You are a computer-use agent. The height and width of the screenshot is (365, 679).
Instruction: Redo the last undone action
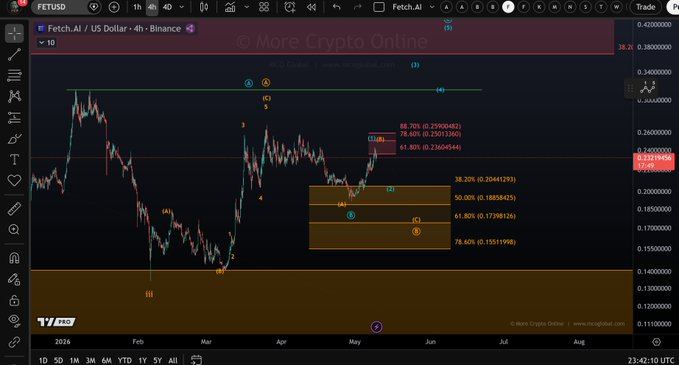point(358,7)
